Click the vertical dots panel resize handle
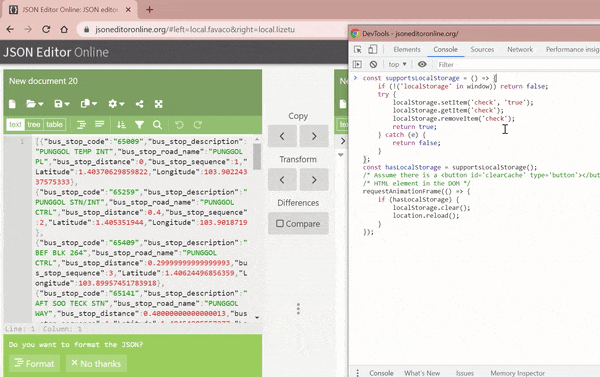600x377 pixels. 298,308
